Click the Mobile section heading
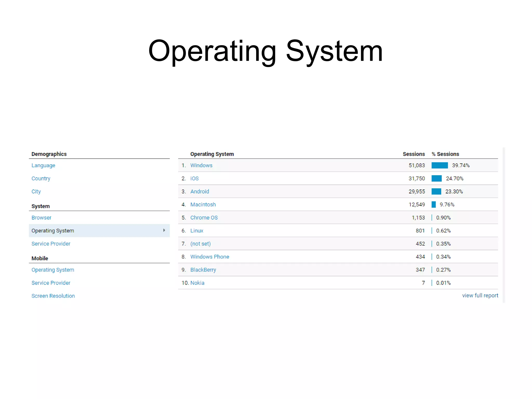This screenshot has height=399, width=532. [x=40, y=258]
